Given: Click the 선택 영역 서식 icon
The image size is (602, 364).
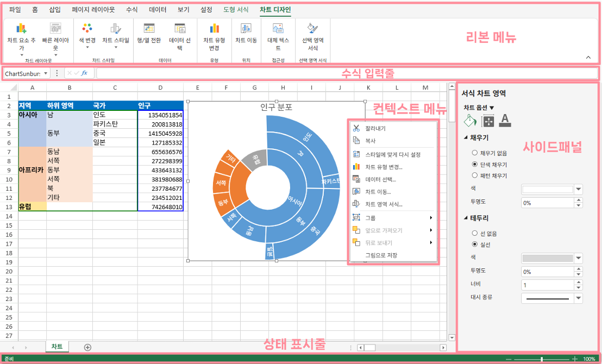Looking at the screenshot, I should (x=312, y=28).
